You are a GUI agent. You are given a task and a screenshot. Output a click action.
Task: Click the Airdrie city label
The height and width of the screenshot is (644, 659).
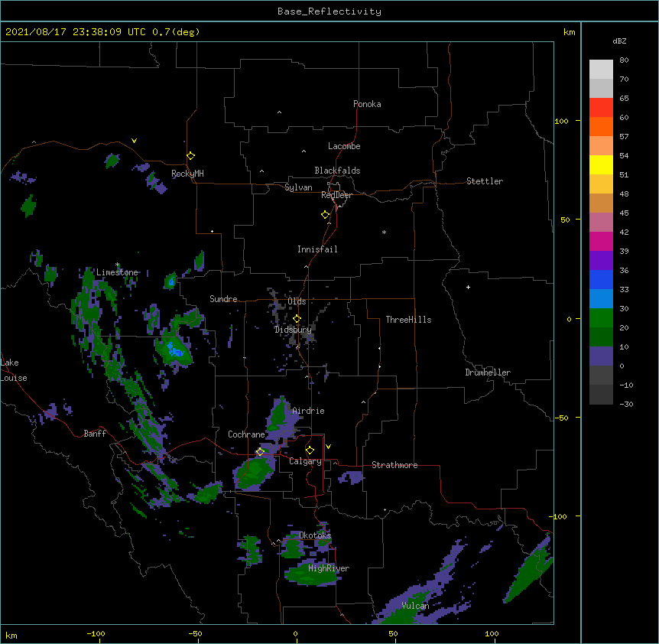click(x=308, y=411)
